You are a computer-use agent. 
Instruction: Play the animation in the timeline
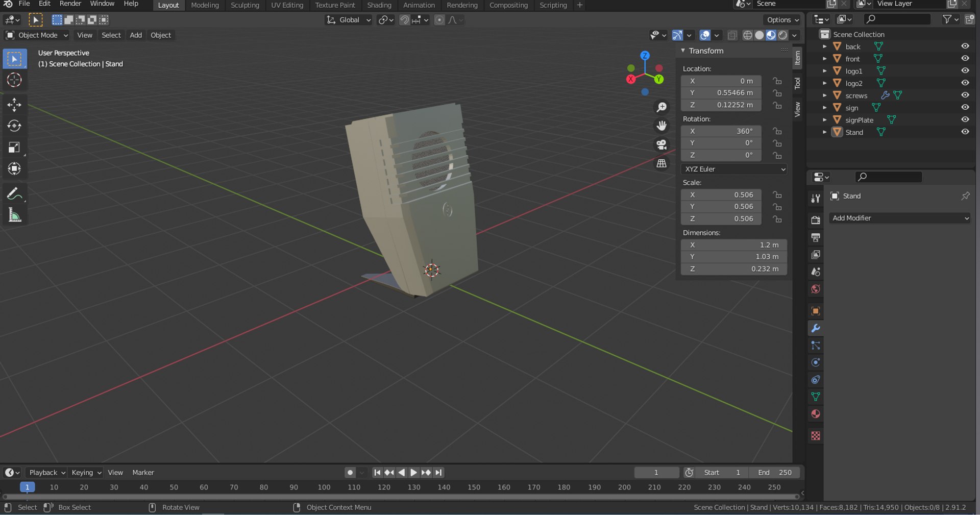click(413, 473)
